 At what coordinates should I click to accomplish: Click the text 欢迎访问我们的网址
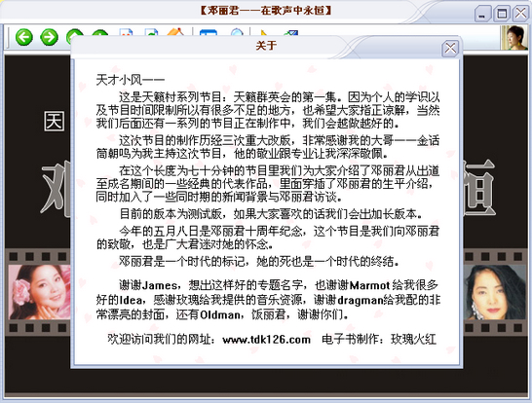pyautogui.click(x=161, y=339)
